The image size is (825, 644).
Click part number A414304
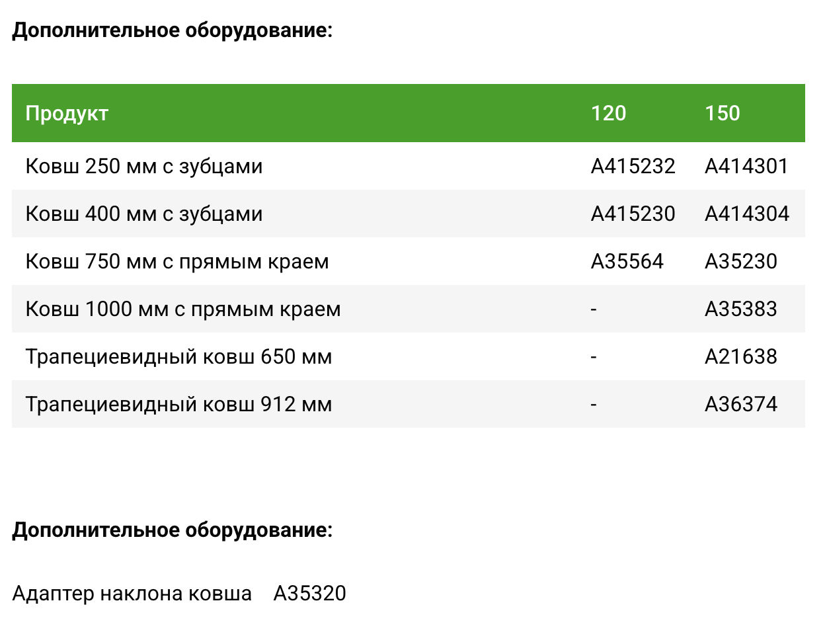(747, 214)
